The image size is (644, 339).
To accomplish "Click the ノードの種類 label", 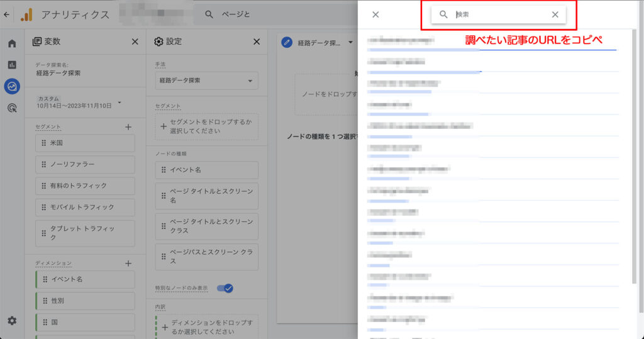I will point(171,153).
